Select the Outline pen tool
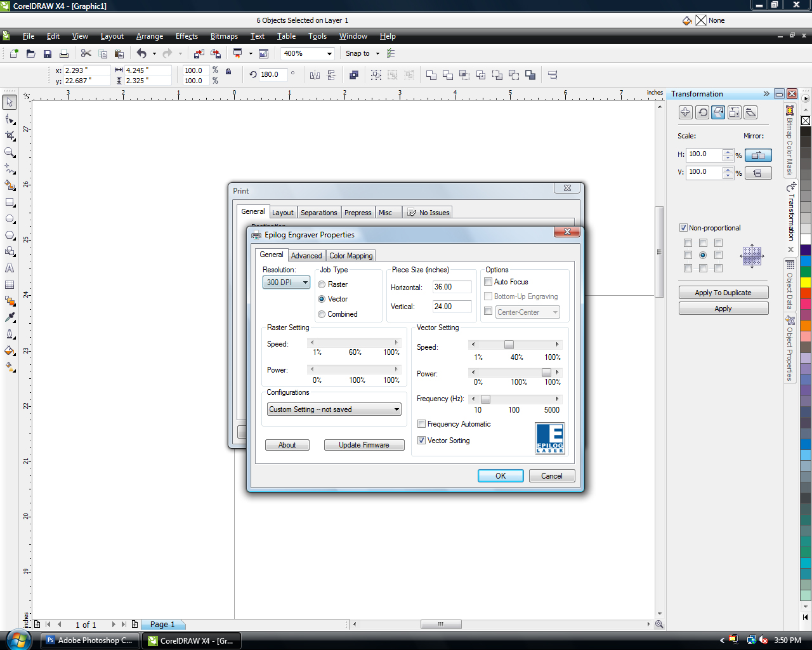 10,334
